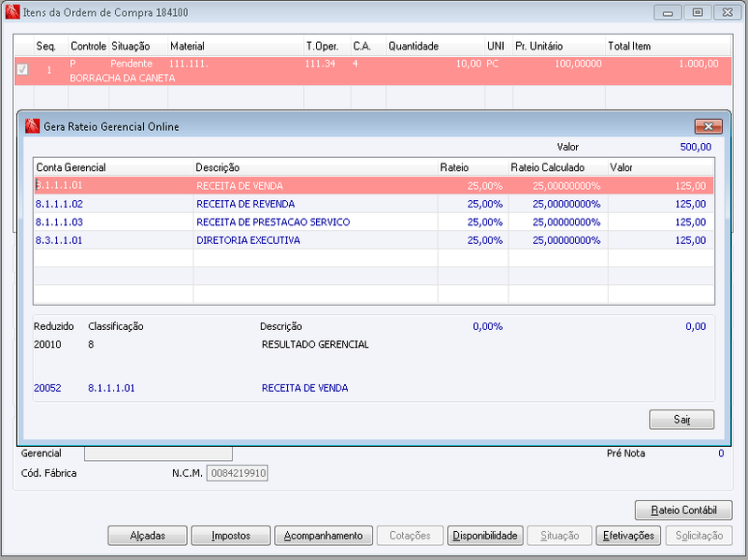Click the red app icon in Gera Rateio dialog title
Image resolution: width=748 pixels, height=560 pixels.
[x=32, y=126]
